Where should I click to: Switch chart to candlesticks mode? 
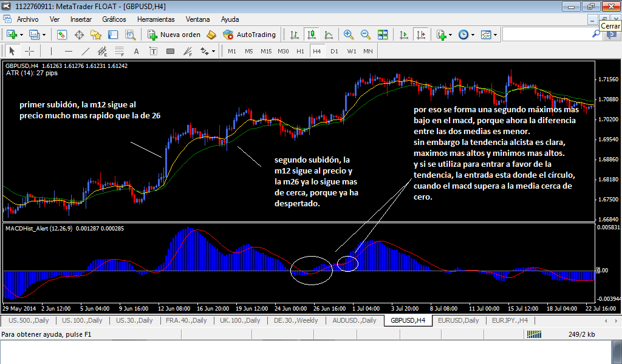[312, 35]
